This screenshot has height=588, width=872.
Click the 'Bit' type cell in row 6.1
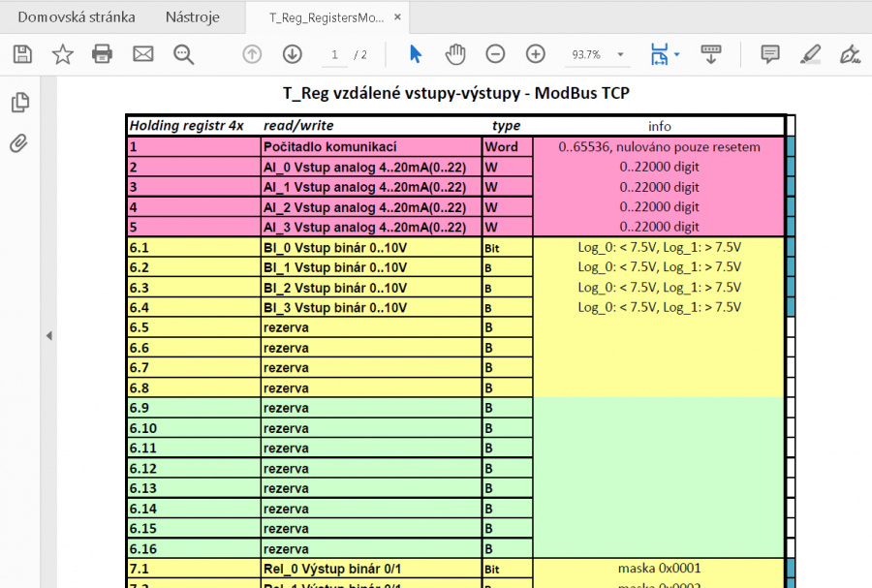coord(507,248)
